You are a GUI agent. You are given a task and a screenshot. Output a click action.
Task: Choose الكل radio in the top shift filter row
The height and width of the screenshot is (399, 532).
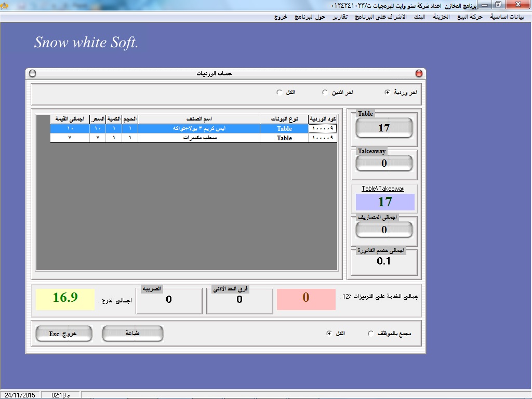click(280, 92)
